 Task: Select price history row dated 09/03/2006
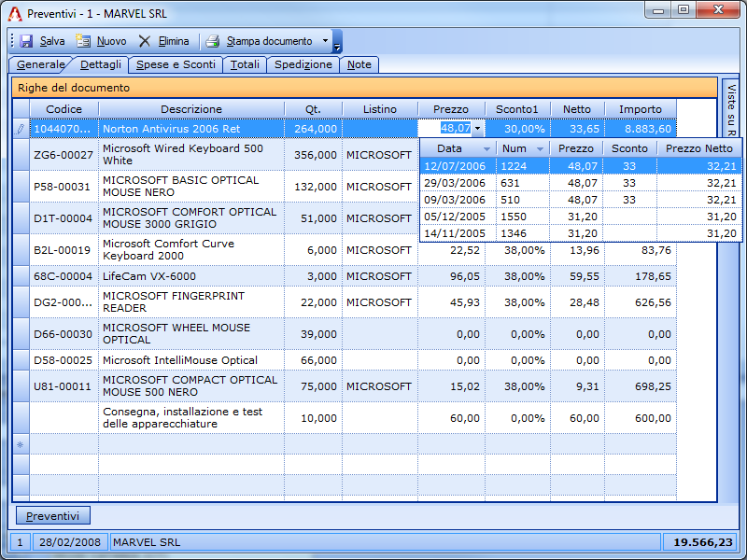tap(580, 200)
